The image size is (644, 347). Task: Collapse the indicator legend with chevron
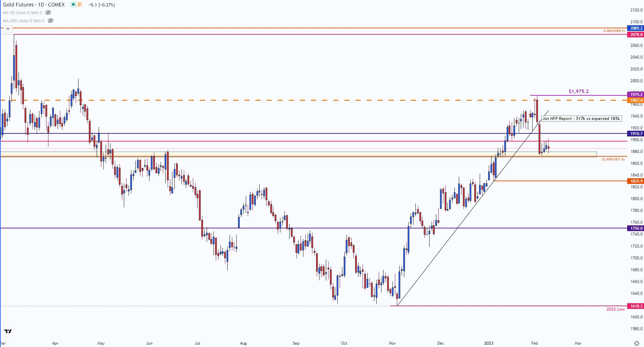coord(8,29)
